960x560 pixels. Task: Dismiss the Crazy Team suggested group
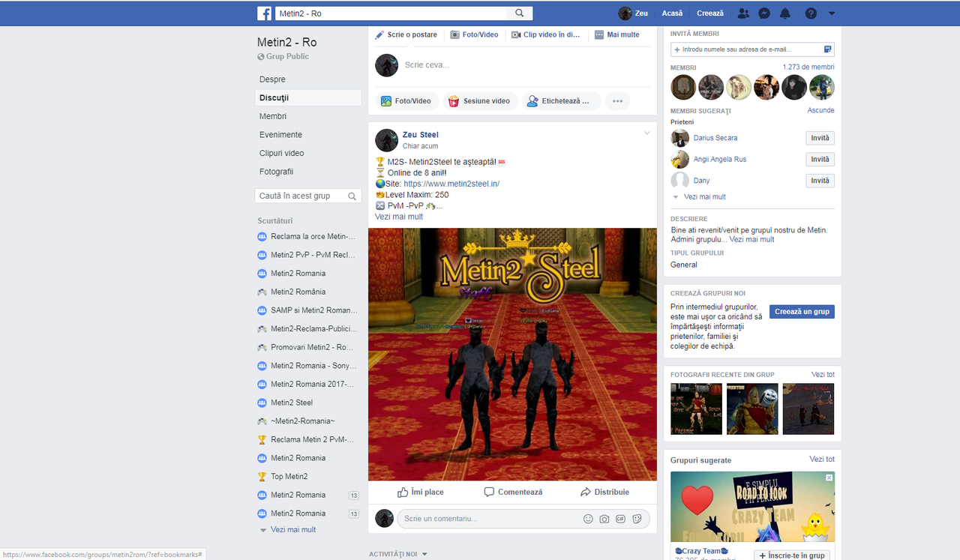[x=829, y=477]
